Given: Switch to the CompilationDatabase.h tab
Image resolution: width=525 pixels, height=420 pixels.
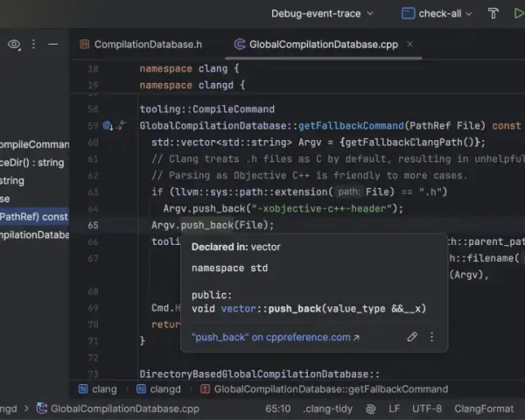Looking at the screenshot, I should (x=141, y=45).
